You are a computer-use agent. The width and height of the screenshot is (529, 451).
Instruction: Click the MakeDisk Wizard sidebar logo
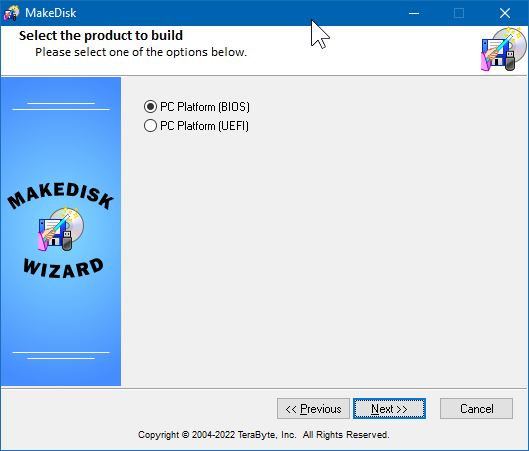[x=61, y=231]
